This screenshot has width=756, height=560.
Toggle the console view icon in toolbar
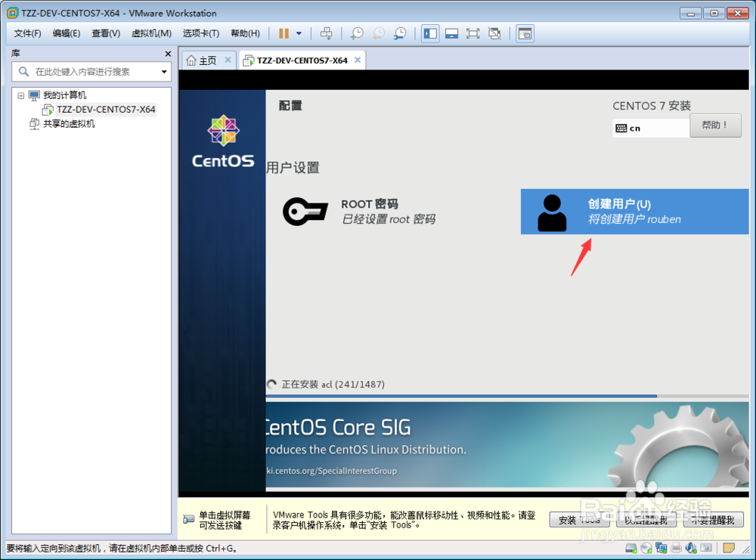click(525, 33)
